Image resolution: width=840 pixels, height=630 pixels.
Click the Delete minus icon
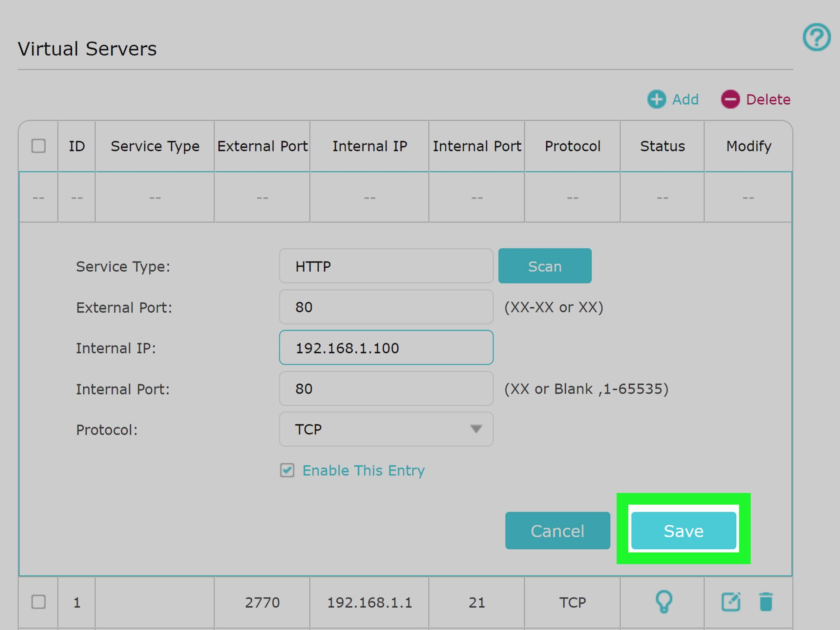pos(730,99)
